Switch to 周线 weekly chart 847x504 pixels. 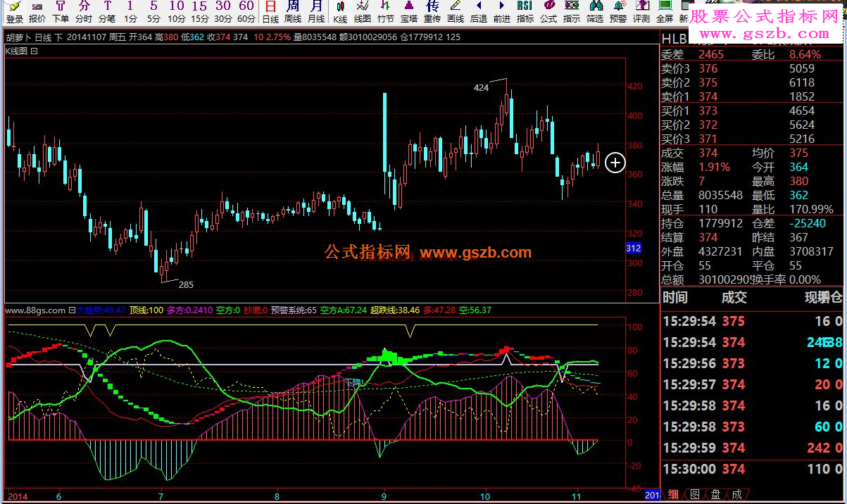tap(294, 12)
